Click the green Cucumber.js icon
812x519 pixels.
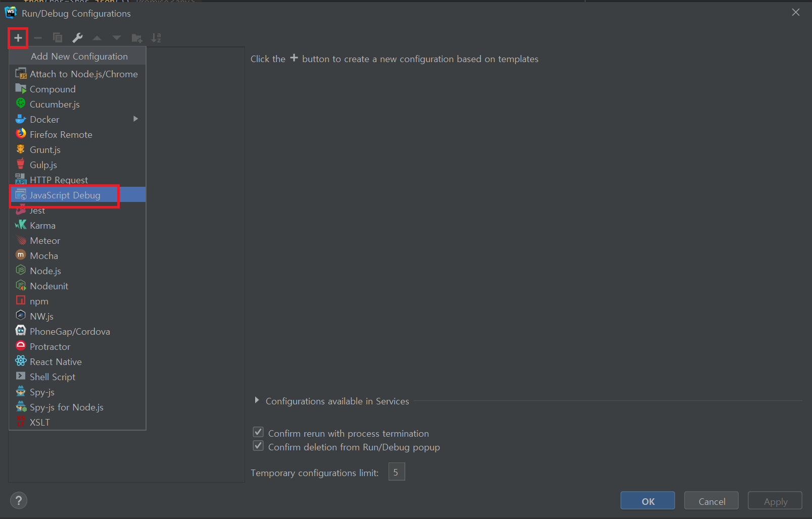click(x=21, y=103)
